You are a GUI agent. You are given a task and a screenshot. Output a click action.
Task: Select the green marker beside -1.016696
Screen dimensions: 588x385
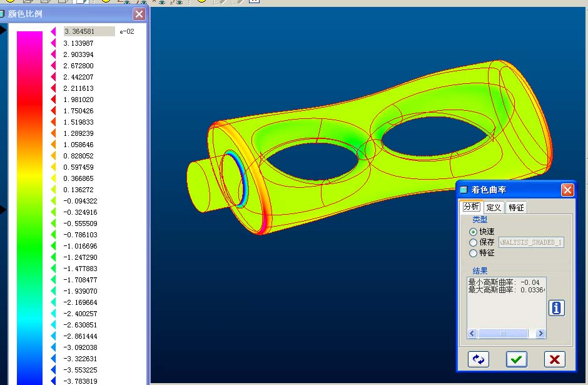(x=53, y=246)
